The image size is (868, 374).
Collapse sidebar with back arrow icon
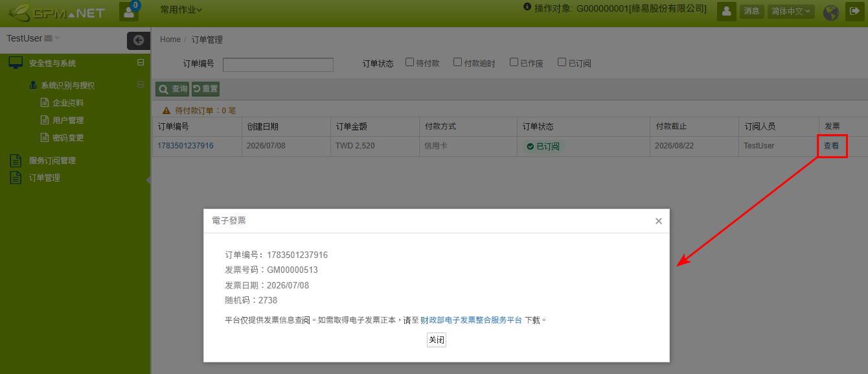138,40
